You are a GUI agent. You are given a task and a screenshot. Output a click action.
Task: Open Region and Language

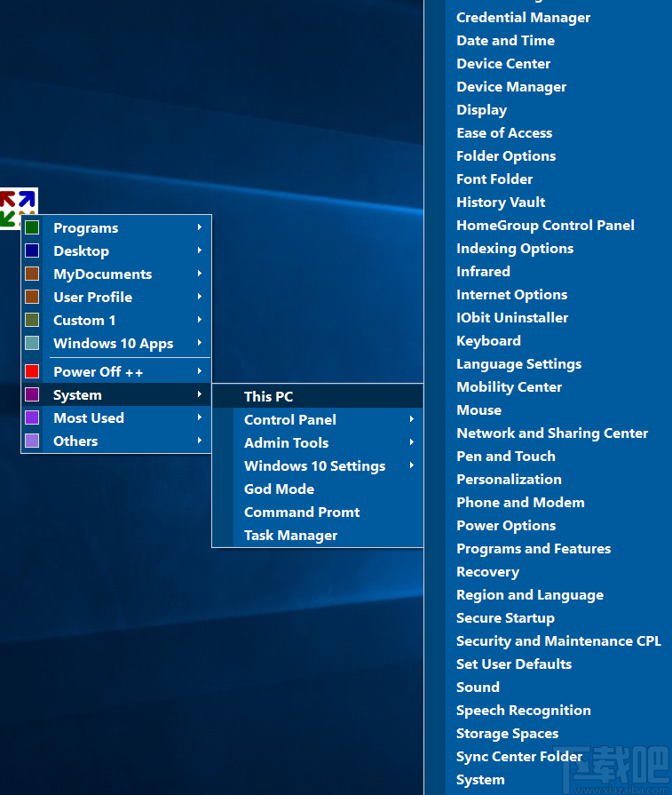tap(530, 595)
